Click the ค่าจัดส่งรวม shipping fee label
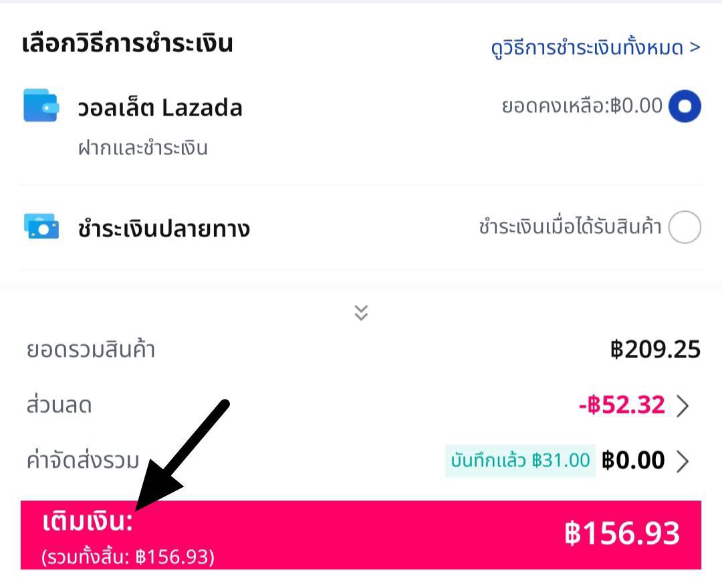722x588 pixels. click(83, 460)
